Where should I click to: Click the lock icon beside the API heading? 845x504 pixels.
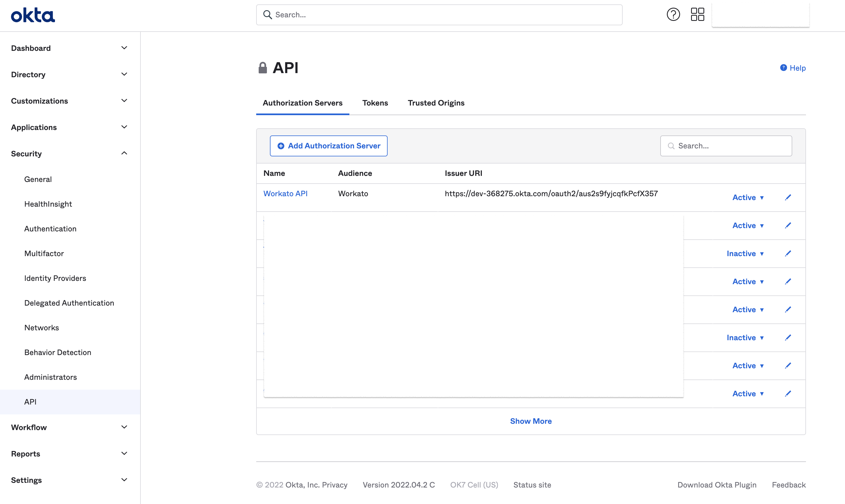tap(262, 67)
